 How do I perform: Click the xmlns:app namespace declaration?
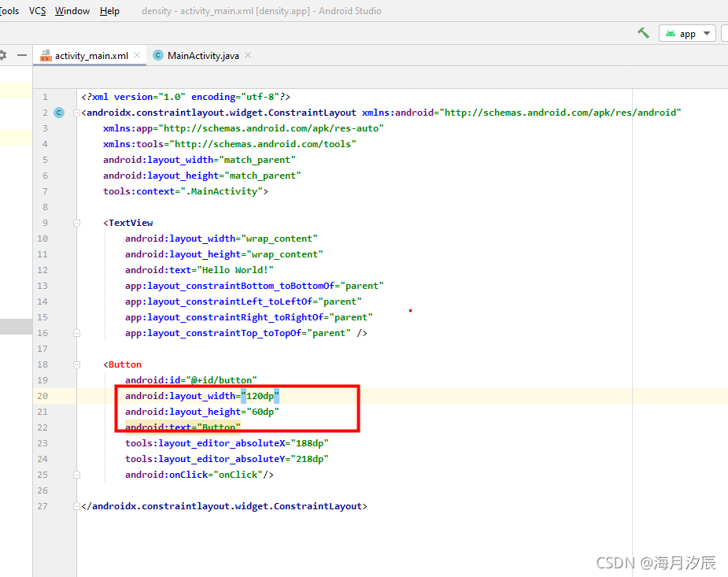(243, 128)
